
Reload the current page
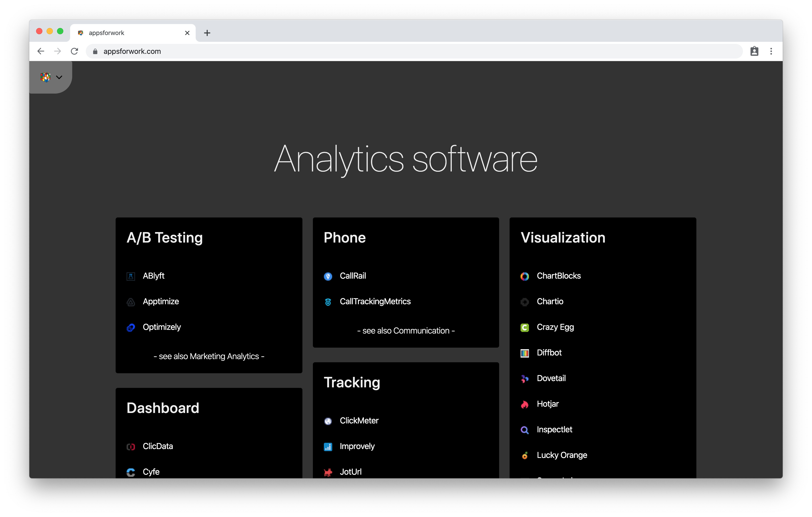[75, 51]
